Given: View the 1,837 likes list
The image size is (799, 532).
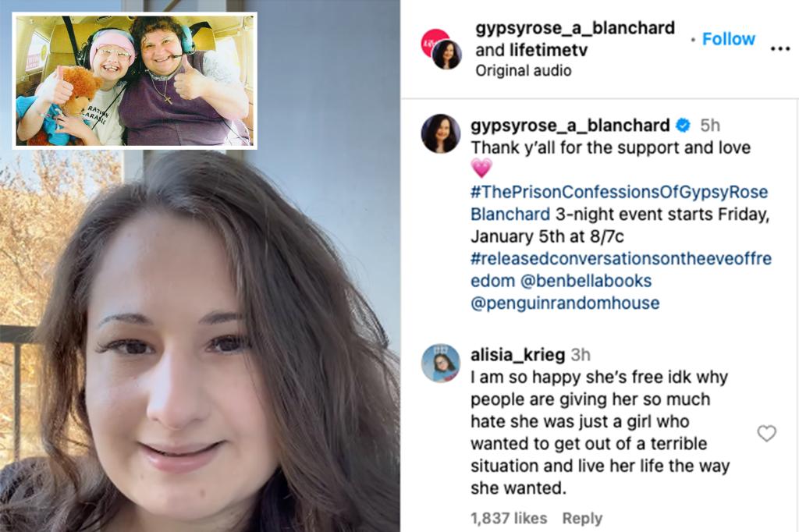Looking at the screenshot, I should point(509,518).
